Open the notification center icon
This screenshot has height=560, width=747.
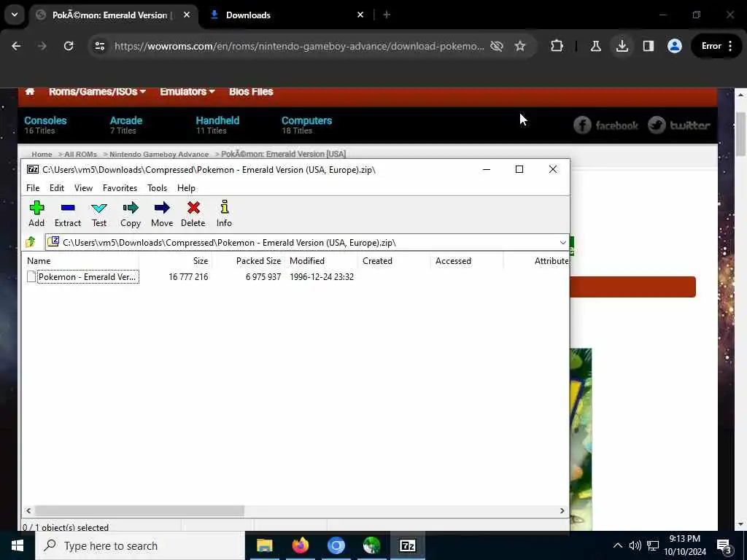point(724,545)
